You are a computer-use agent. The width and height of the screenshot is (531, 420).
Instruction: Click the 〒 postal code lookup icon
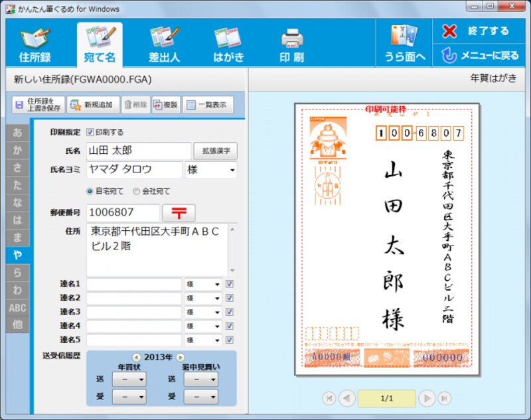coord(180,212)
